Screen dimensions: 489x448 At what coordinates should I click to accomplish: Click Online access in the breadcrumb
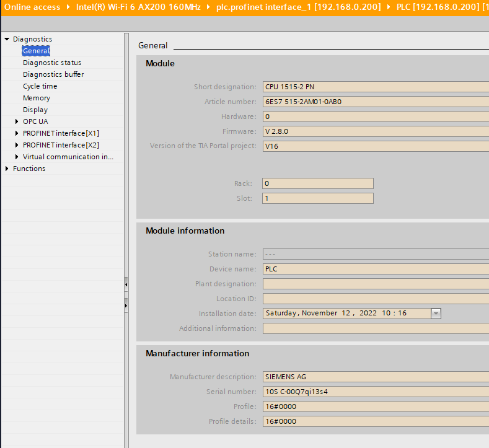click(32, 7)
